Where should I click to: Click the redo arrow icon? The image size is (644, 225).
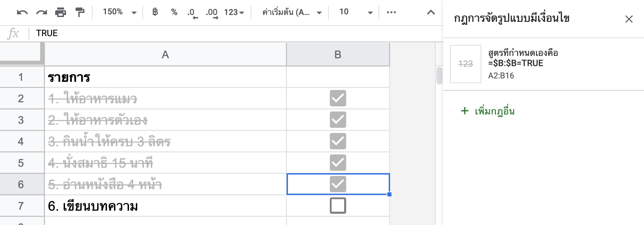42,13
